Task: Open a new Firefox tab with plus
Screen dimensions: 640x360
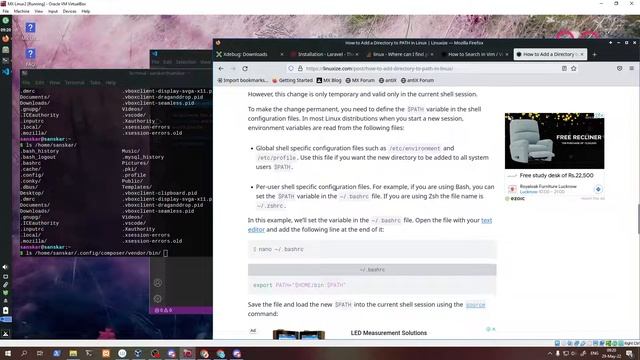Action: click(594, 54)
